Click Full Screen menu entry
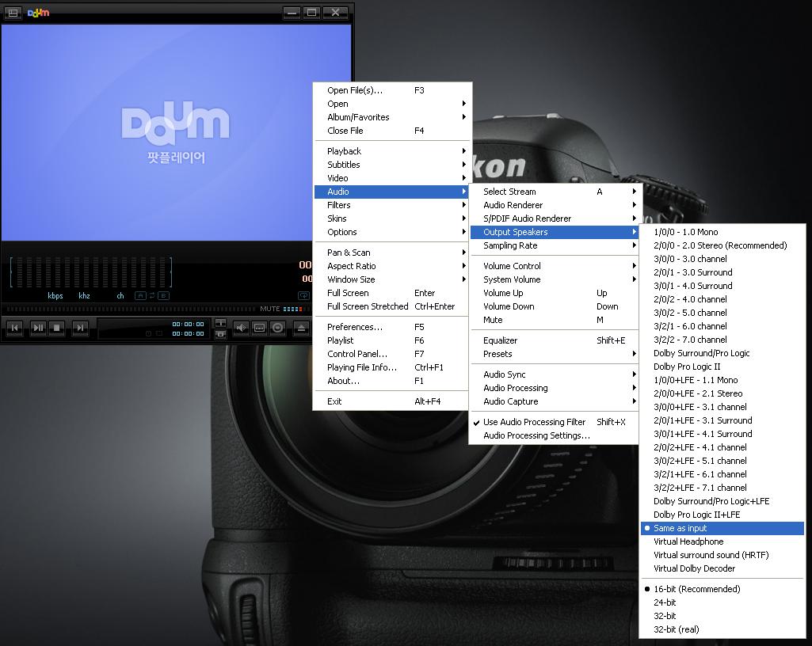 click(x=393, y=293)
